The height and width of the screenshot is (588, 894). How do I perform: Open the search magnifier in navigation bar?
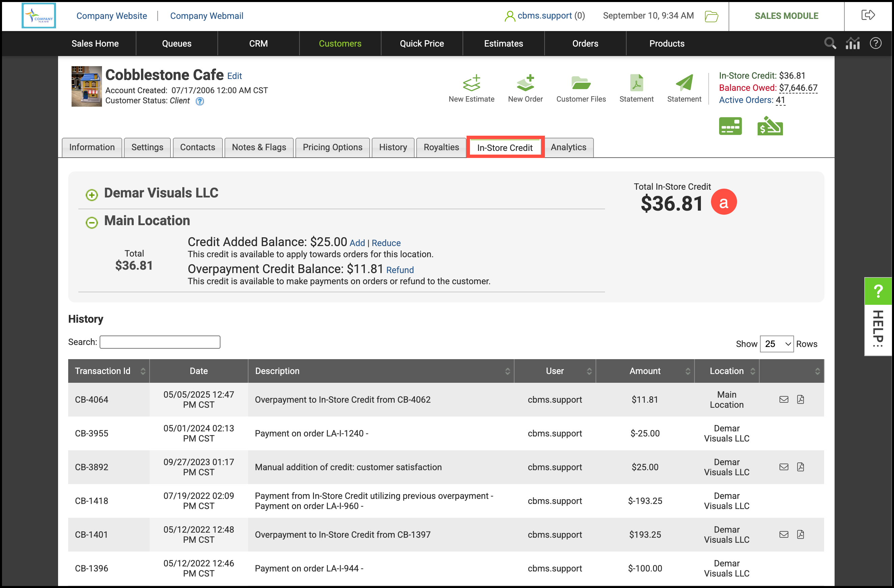tap(830, 44)
